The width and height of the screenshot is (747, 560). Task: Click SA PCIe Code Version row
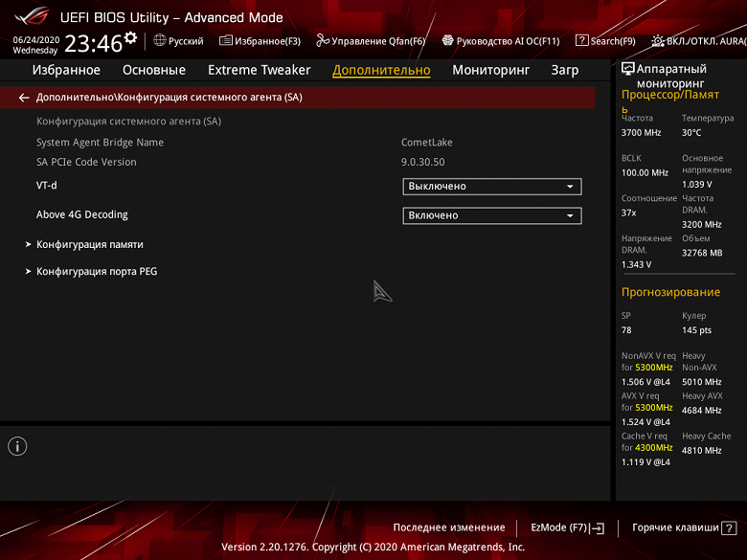pyautogui.click(x=86, y=162)
